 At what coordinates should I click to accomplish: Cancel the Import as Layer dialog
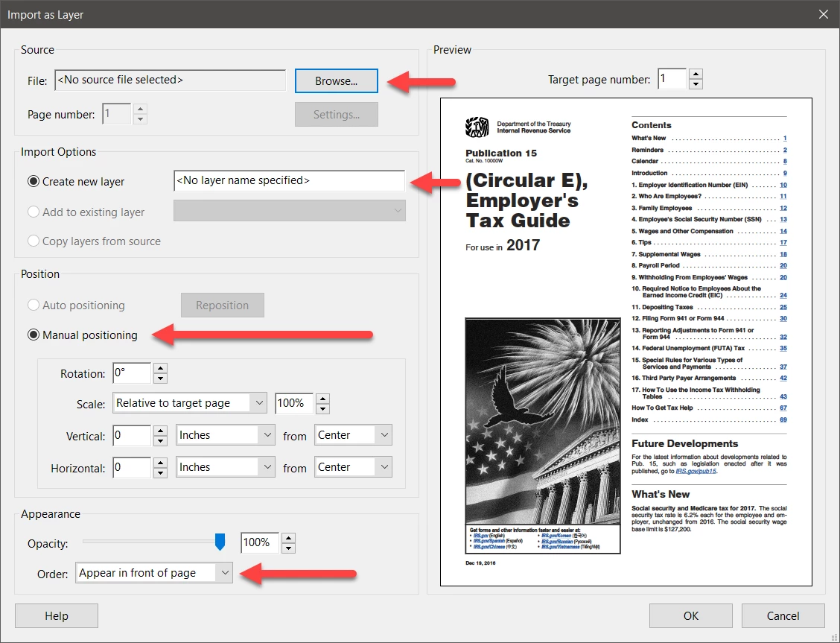pyautogui.click(x=783, y=615)
